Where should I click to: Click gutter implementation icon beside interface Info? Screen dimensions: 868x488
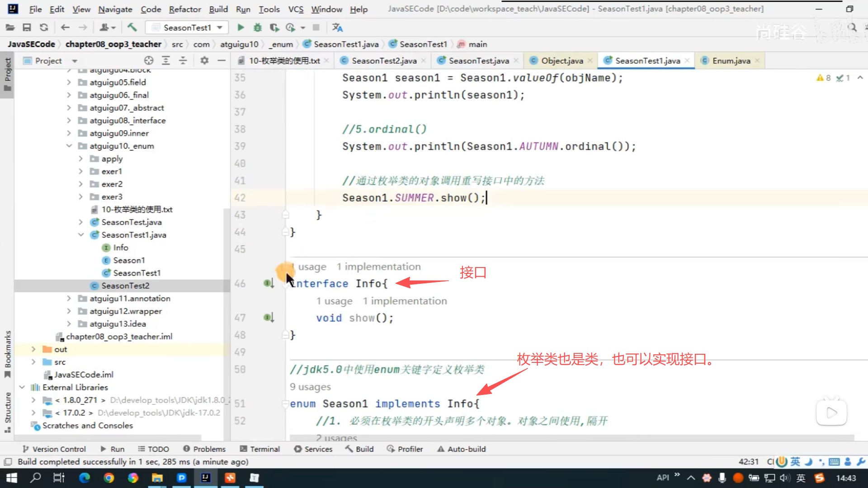tap(269, 283)
